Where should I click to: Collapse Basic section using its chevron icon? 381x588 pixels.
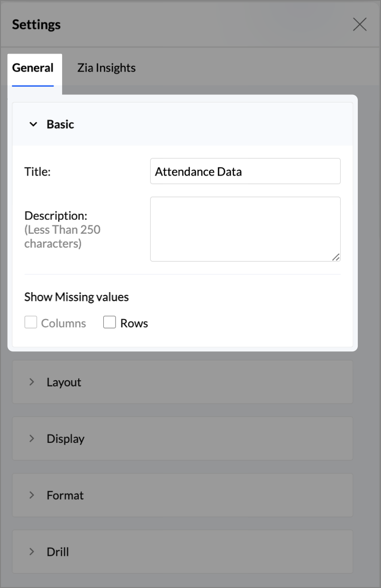[x=33, y=124]
